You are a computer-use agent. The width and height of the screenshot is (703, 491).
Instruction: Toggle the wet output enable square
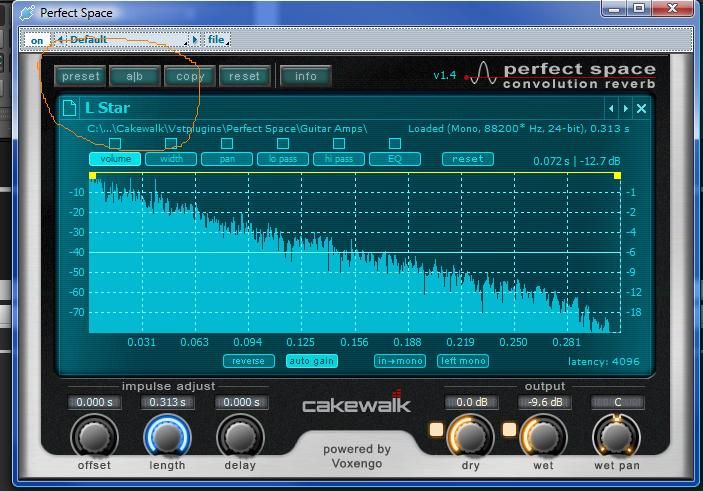[x=508, y=430]
